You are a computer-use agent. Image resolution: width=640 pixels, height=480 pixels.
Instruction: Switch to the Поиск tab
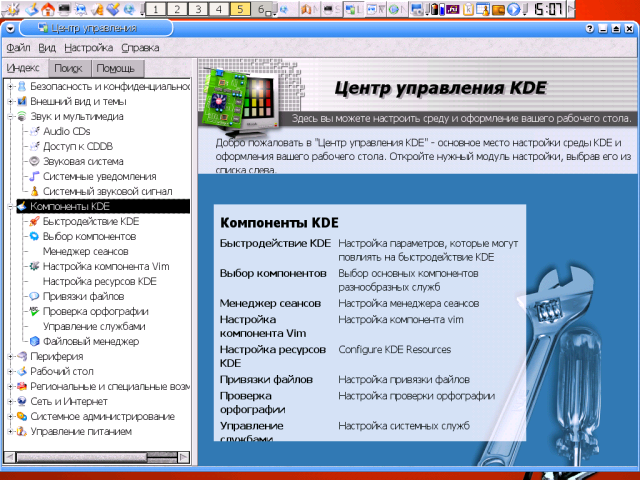pyautogui.click(x=69, y=69)
